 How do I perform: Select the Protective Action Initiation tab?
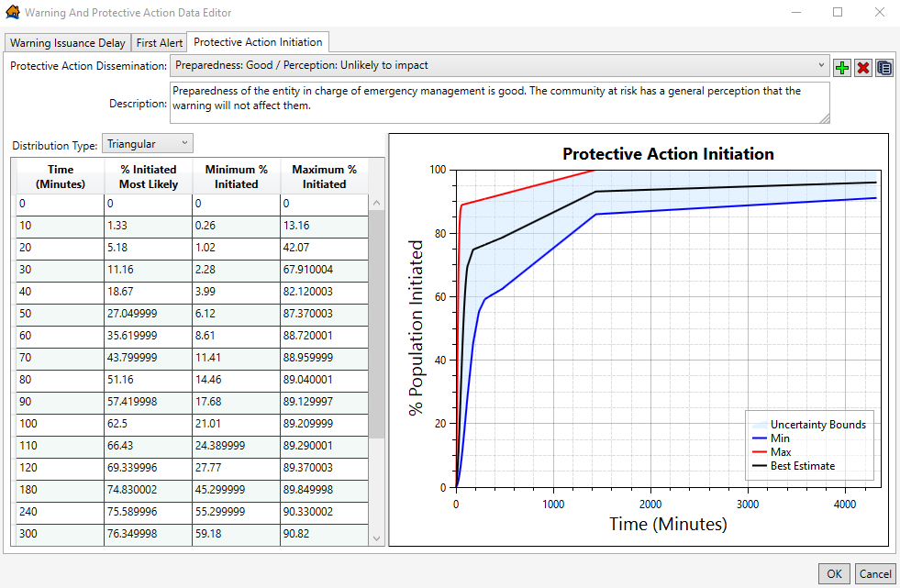click(x=258, y=42)
